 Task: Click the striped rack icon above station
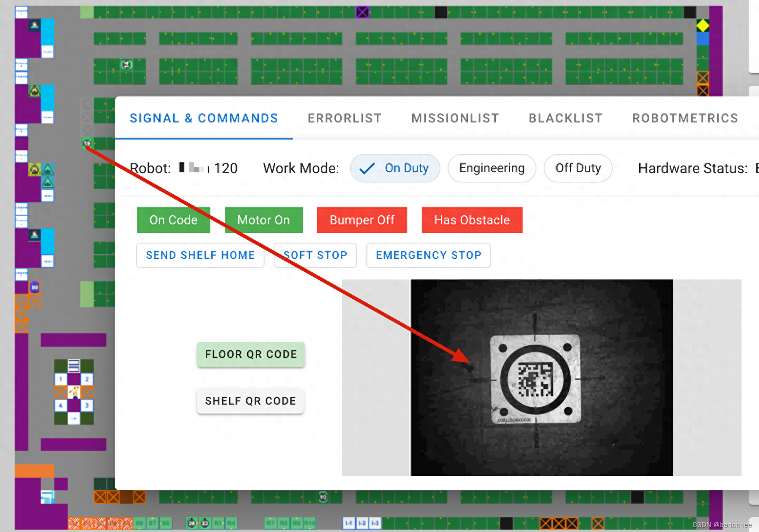(74, 366)
